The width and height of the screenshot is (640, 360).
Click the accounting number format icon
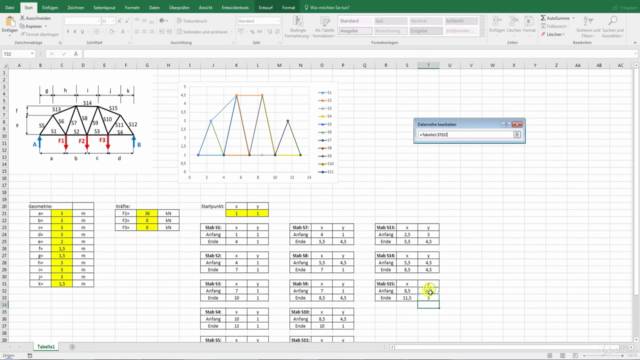[x=242, y=32]
